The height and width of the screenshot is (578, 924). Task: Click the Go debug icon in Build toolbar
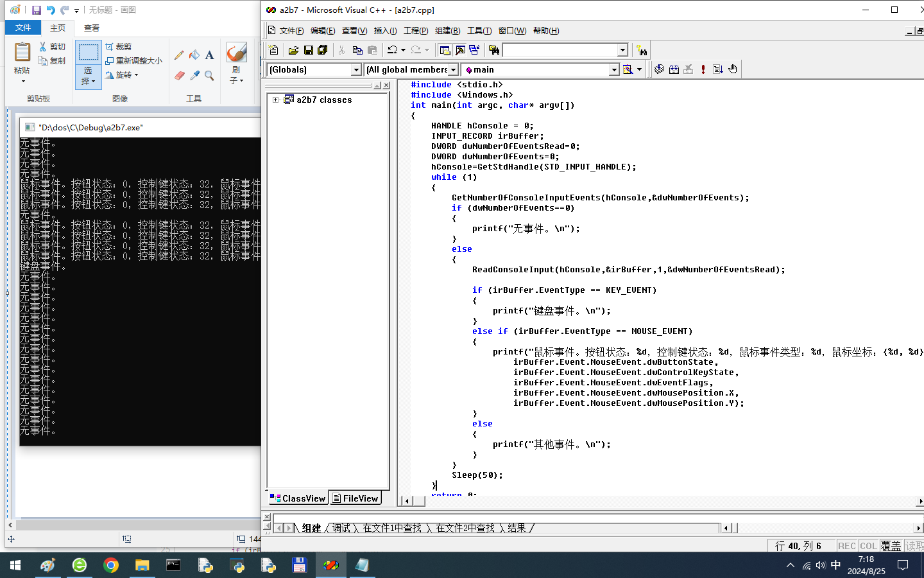[x=718, y=69]
